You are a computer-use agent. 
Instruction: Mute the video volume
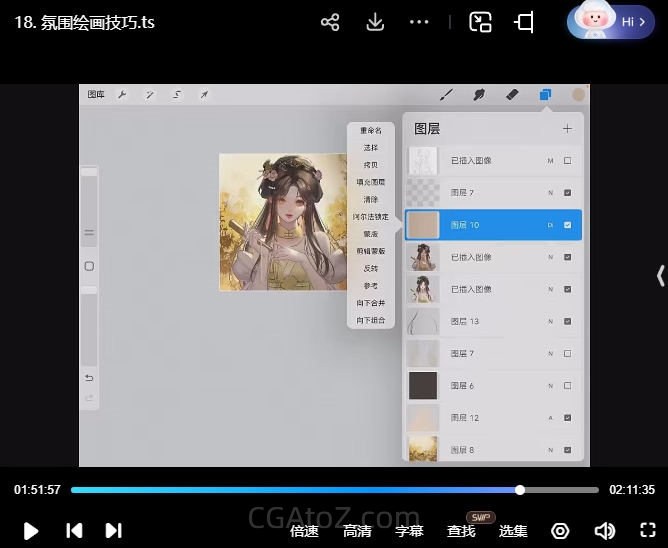604,531
